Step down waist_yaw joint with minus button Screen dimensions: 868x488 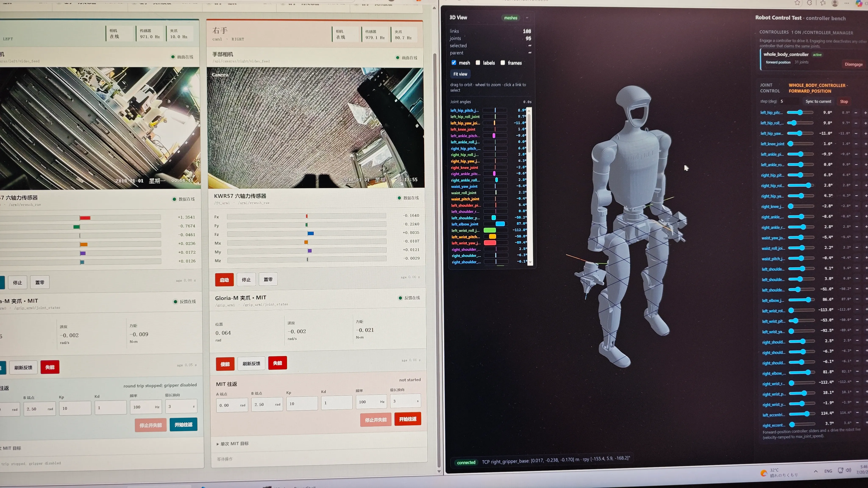point(857,237)
